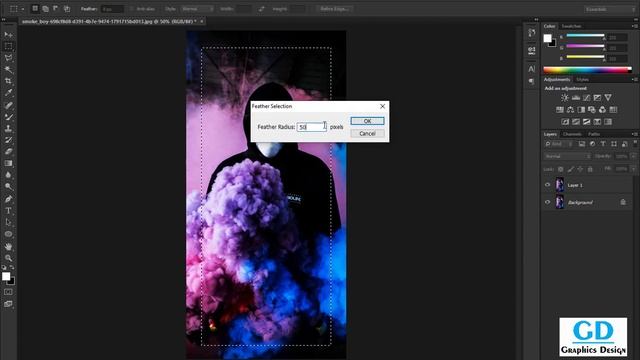The height and width of the screenshot is (360, 640).
Task: Open the Color panel flyout menu
Action: pos(634,26)
